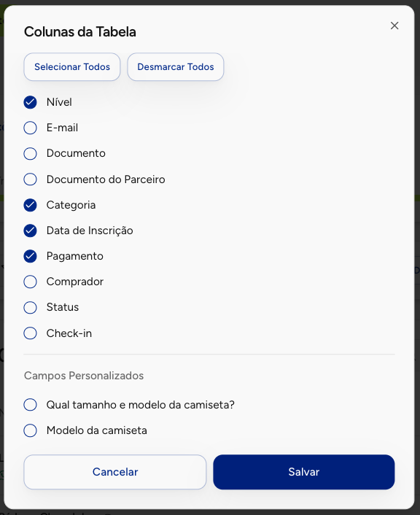
Task: Click the Check-in label text
Action: coord(69,333)
